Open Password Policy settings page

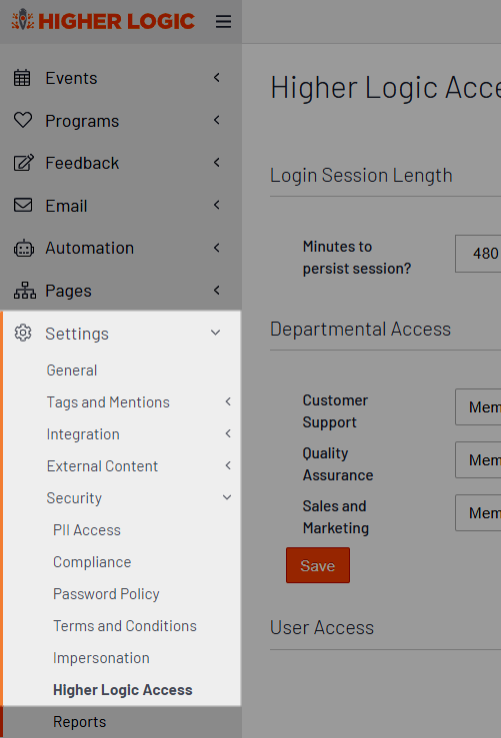tap(106, 594)
